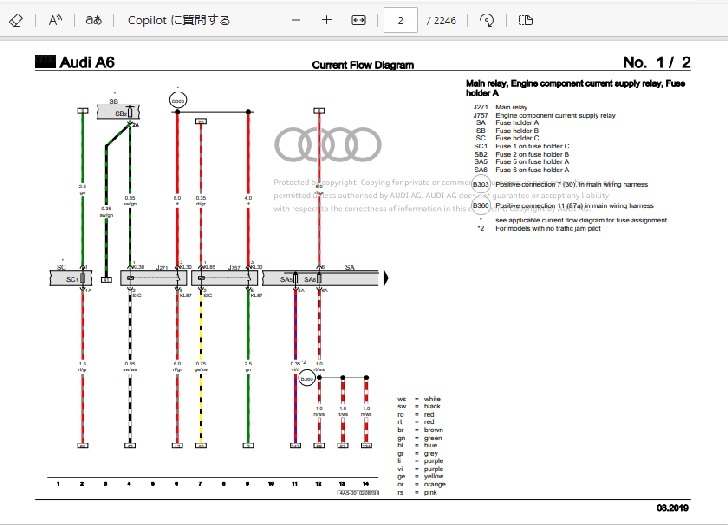Select 'Main relay, Engine component current supply relay' heading

pyautogui.click(x=575, y=88)
